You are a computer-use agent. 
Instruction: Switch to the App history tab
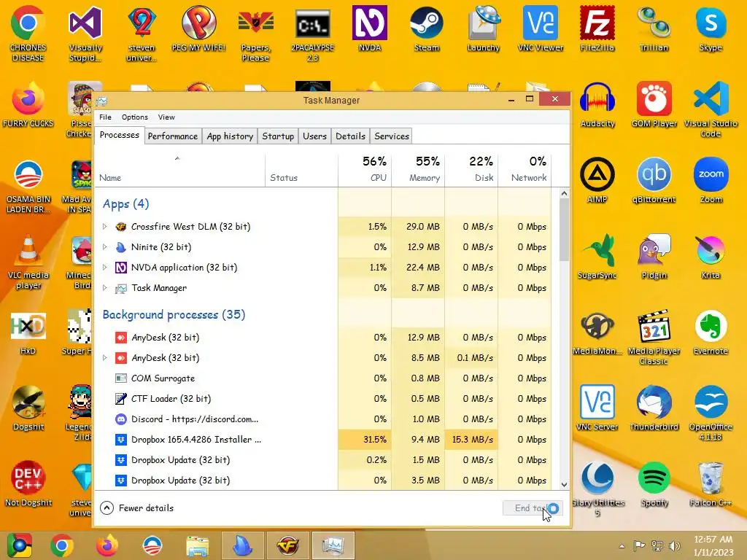230,136
